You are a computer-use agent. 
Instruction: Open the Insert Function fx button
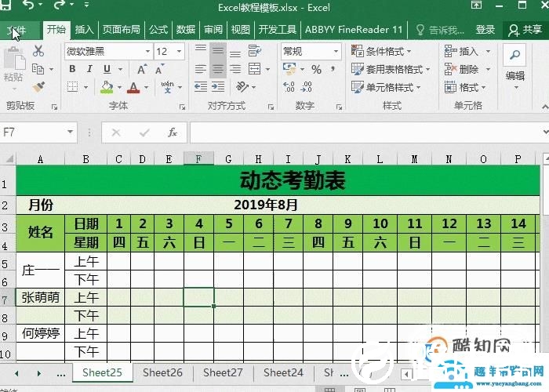coord(173,132)
